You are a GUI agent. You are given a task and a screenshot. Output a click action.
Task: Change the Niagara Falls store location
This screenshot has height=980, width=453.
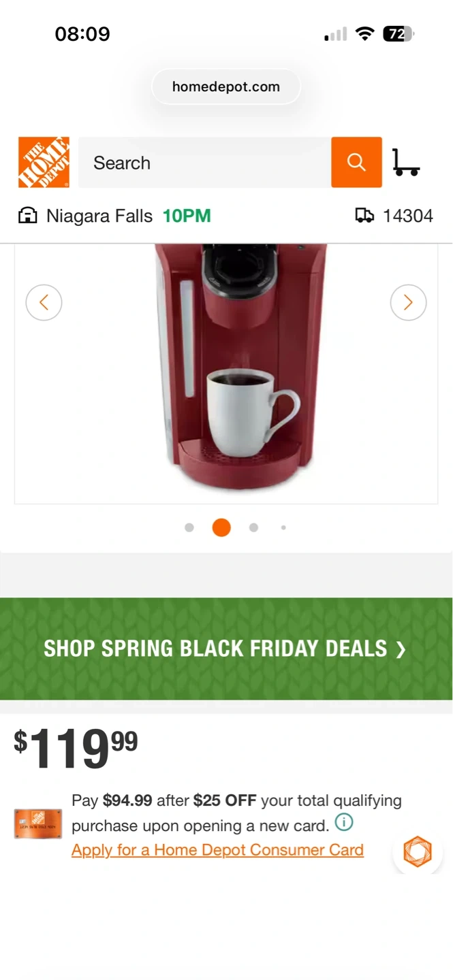99,216
